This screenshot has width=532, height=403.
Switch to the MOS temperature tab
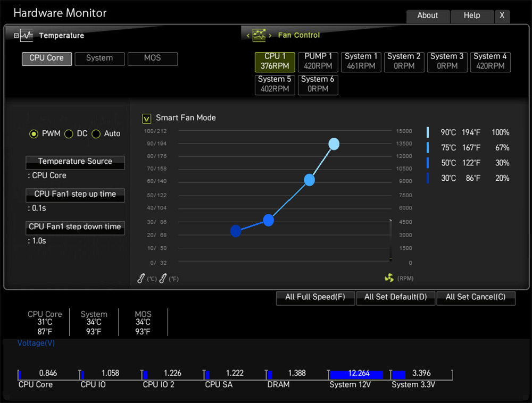[152, 58]
